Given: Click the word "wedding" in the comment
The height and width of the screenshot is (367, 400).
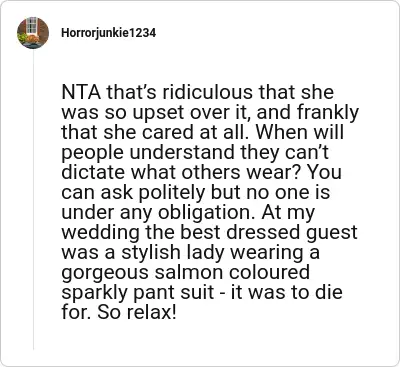Looking at the screenshot, I should (100, 234).
